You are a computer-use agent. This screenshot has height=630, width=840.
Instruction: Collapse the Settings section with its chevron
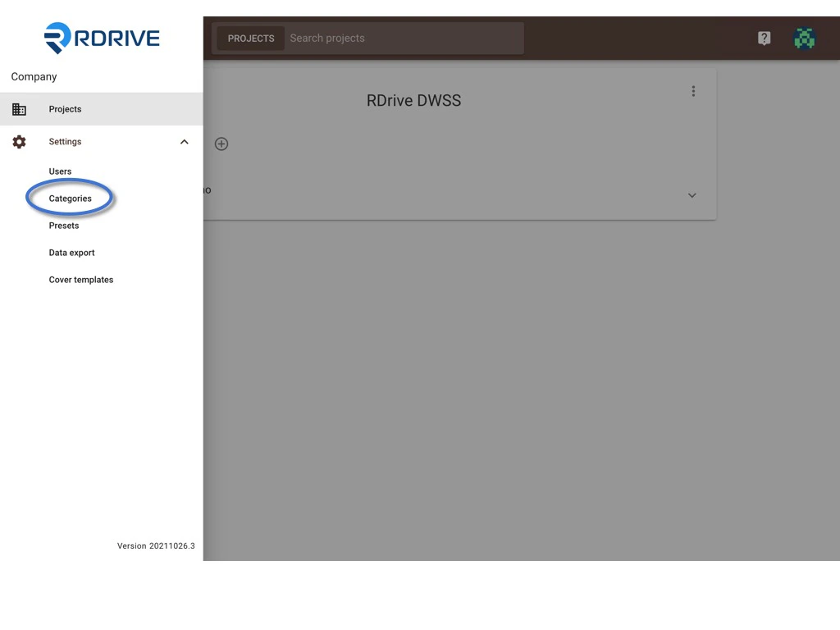pos(184,141)
